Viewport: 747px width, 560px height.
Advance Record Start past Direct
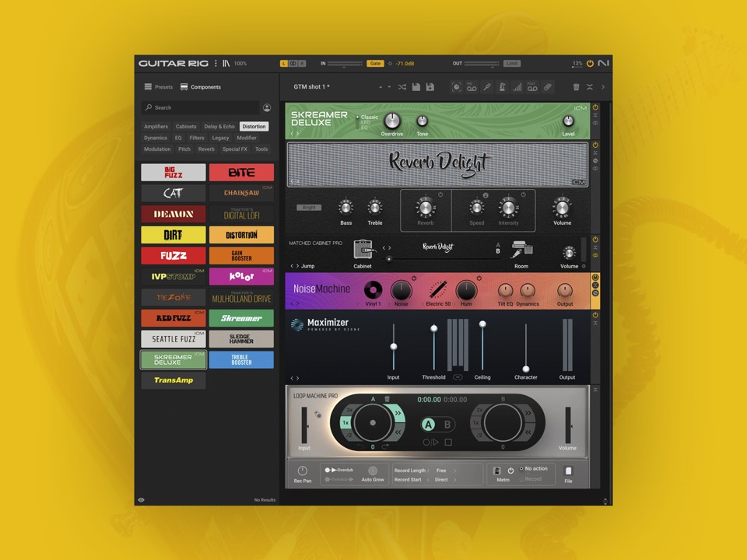[454, 480]
